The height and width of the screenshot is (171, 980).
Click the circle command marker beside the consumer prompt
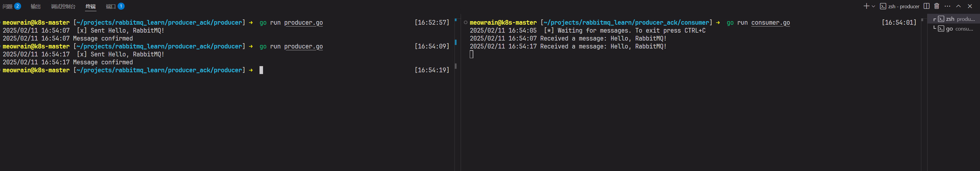point(465,22)
